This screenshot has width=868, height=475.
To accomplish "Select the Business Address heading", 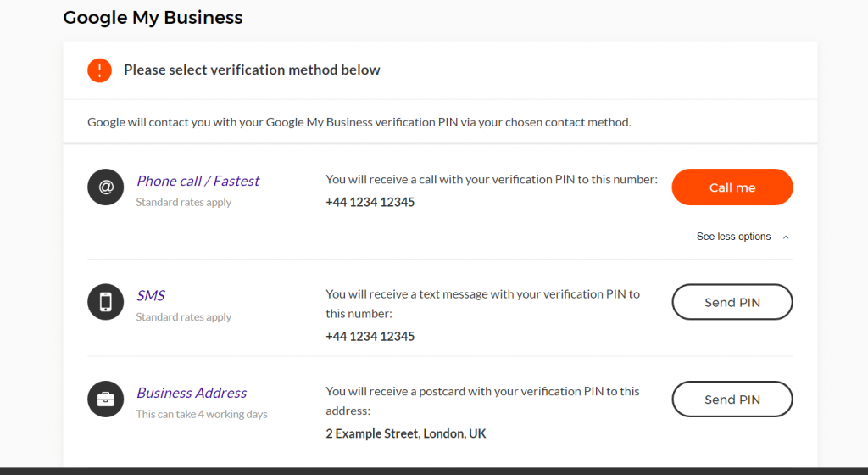I will [192, 393].
